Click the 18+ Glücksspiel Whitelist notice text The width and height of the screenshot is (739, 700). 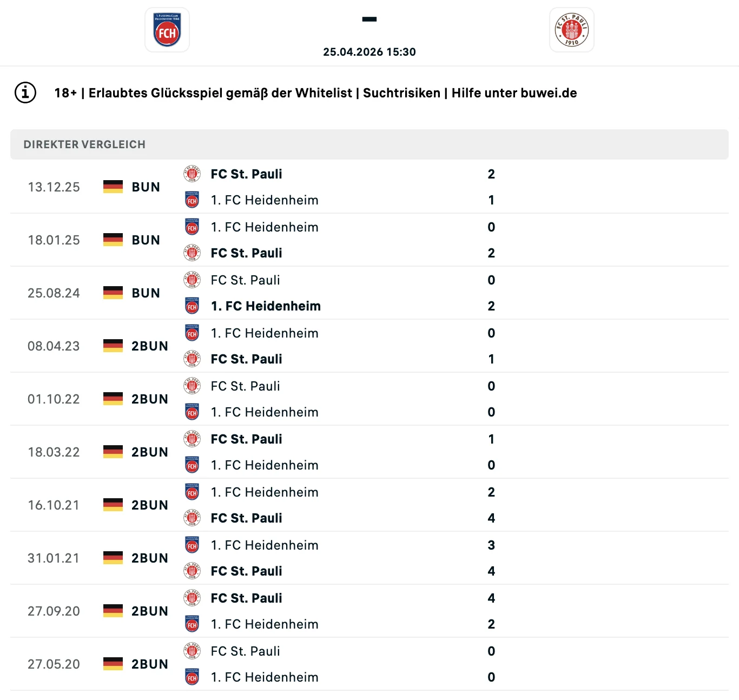click(x=315, y=93)
